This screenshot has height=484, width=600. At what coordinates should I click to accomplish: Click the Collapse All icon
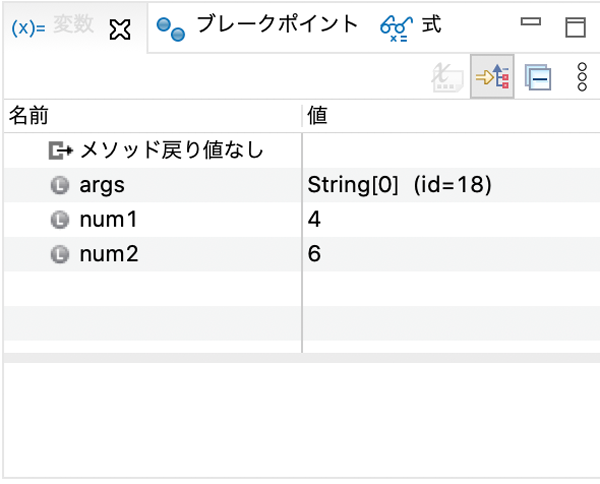[538, 77]
